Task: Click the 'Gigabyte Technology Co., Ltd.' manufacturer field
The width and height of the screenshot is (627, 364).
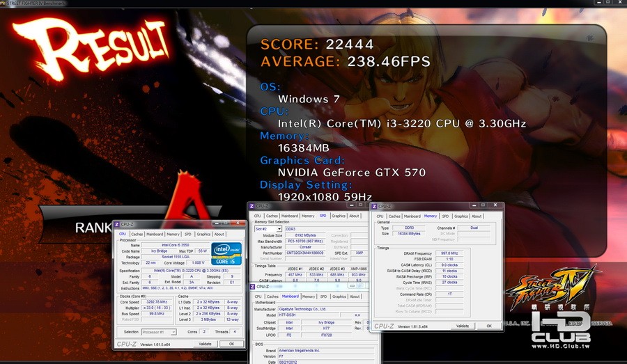Action: click(x=325, y=309)
